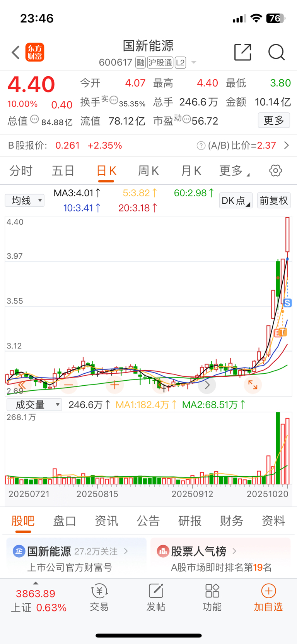Tap the fullscreen expand chart icon
This screenshot has width=297, height=644.
tap(253, 385)
